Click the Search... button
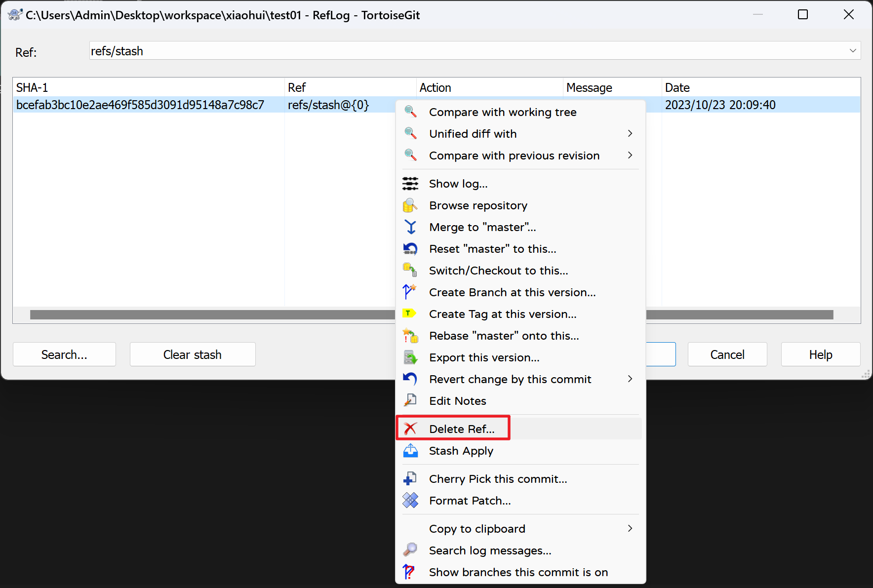Image resolution: width=873 pixels, height=588 pixels. 64,354
